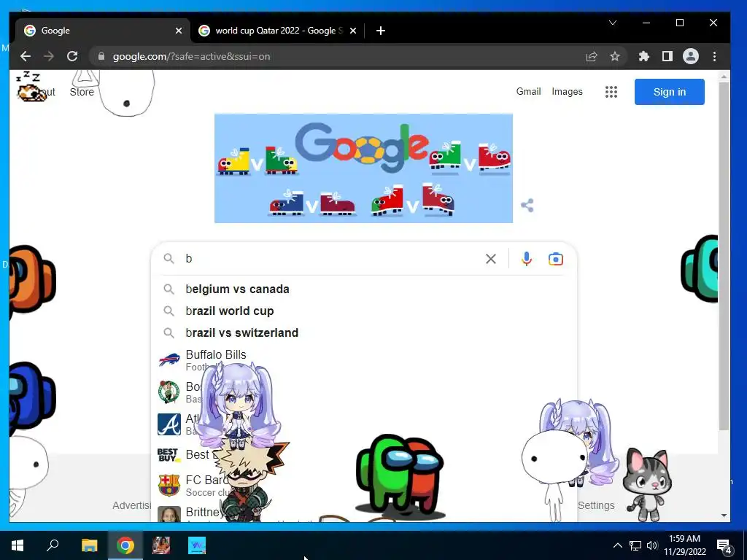This screenshot has height=560, width=747.
Task: Open the Images link
Action: [x=567, y=91]
